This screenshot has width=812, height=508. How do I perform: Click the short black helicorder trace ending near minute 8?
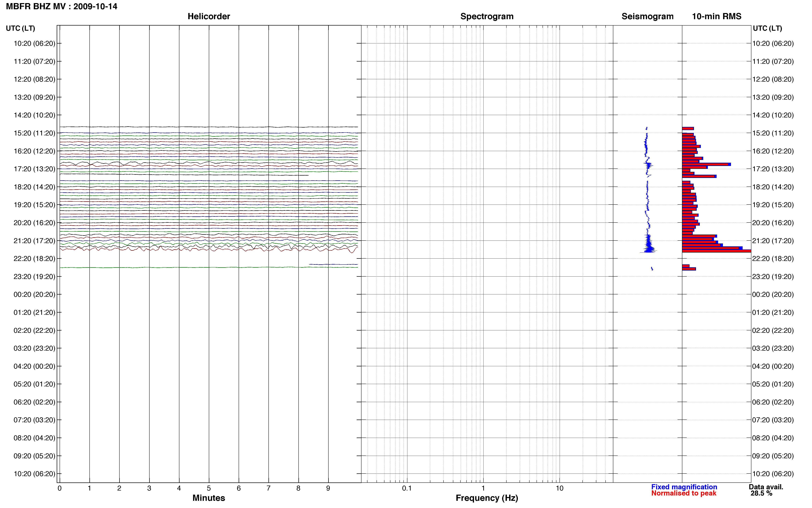[x=184, y=175]
